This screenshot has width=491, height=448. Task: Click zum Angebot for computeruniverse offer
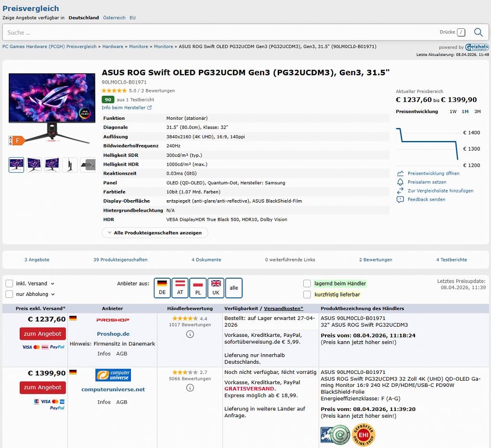(42, 387)
